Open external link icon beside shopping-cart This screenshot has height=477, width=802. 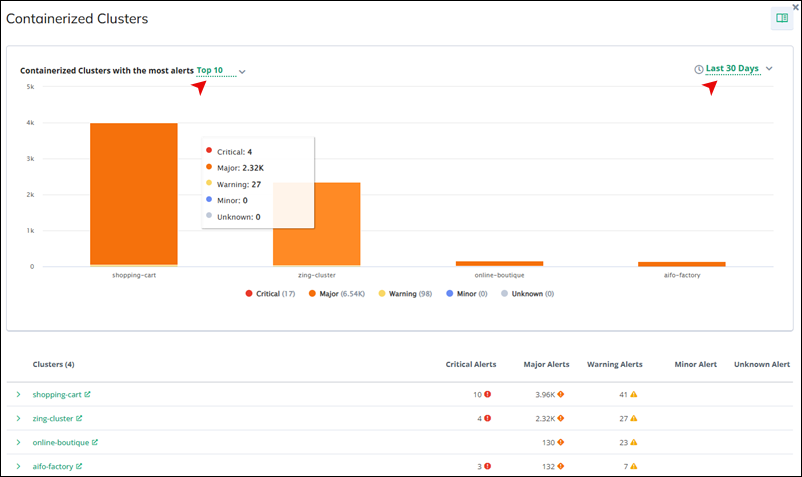(x=87, y=395)
